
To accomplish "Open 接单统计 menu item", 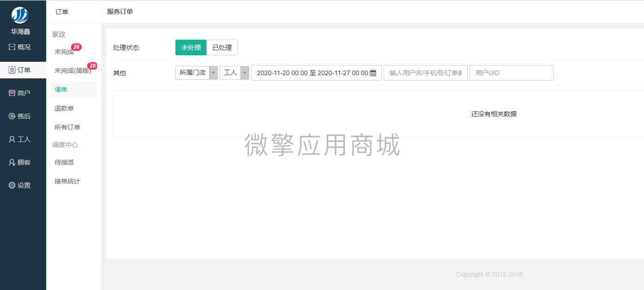I will (x=67, y=181).
